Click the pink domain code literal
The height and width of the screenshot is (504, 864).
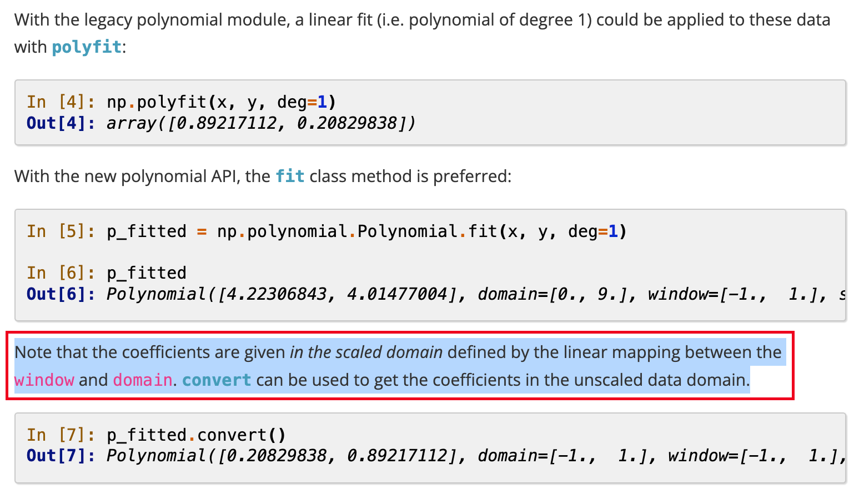[143, 380]
